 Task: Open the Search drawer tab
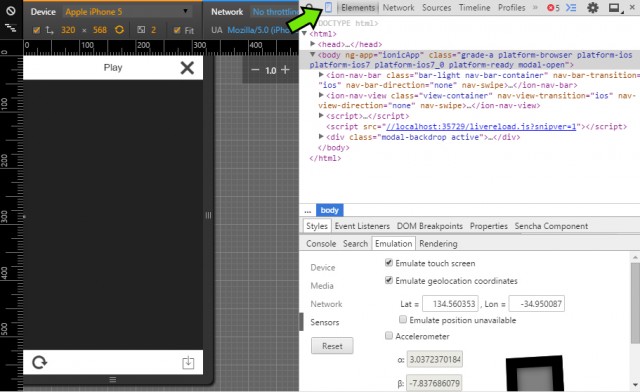pos(355,243)
